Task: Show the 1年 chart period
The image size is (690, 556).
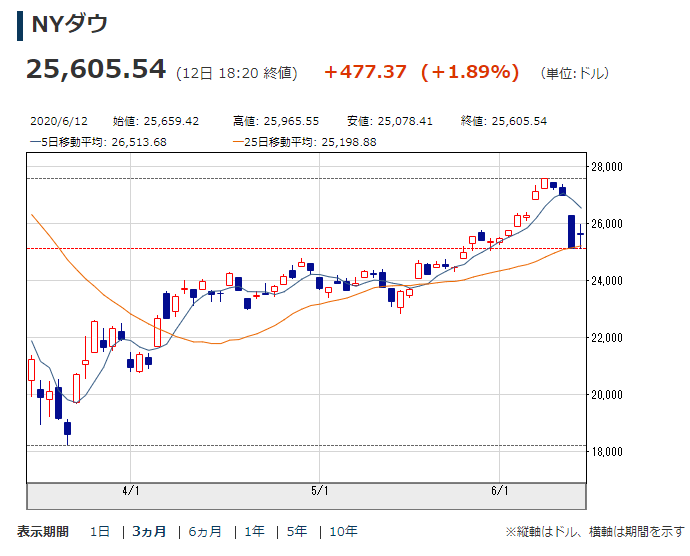Action: tap(255, 531)
